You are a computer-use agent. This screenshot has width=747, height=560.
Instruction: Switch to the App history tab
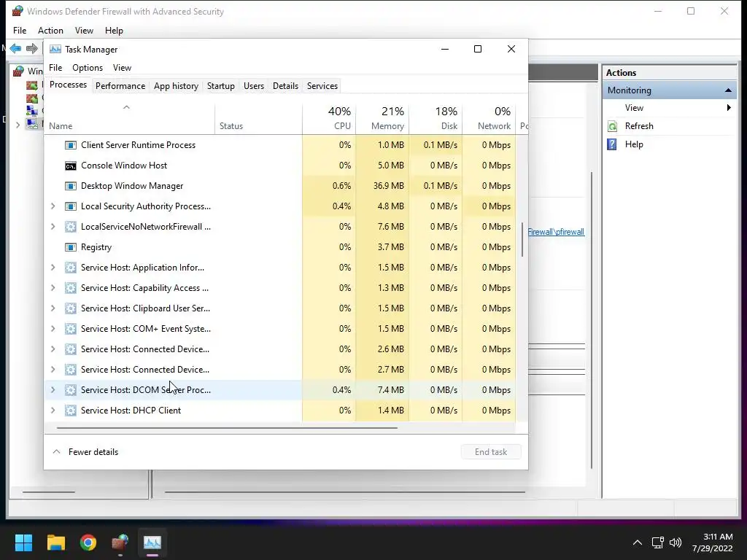[x=176, y=86]
